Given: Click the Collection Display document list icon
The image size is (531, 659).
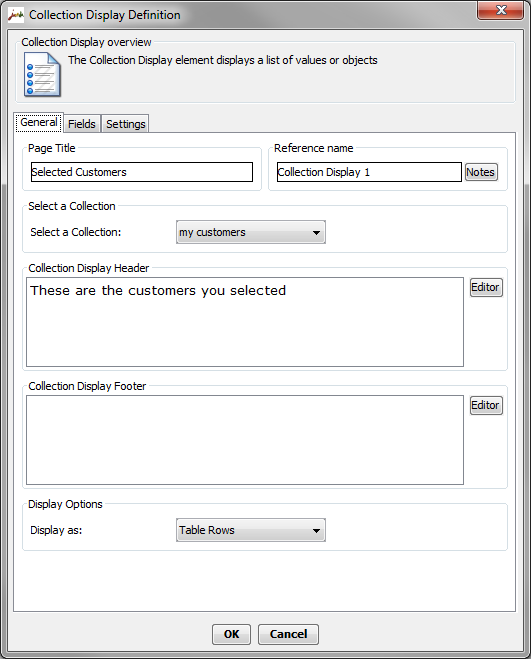Looking at the screenshot, I should 42,74.
